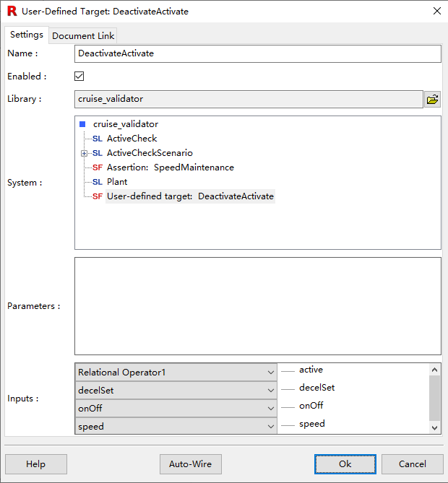The height and width of the screenshot is (483, 448).
Task: Click the Help button
Action: [x=35, y=464]
